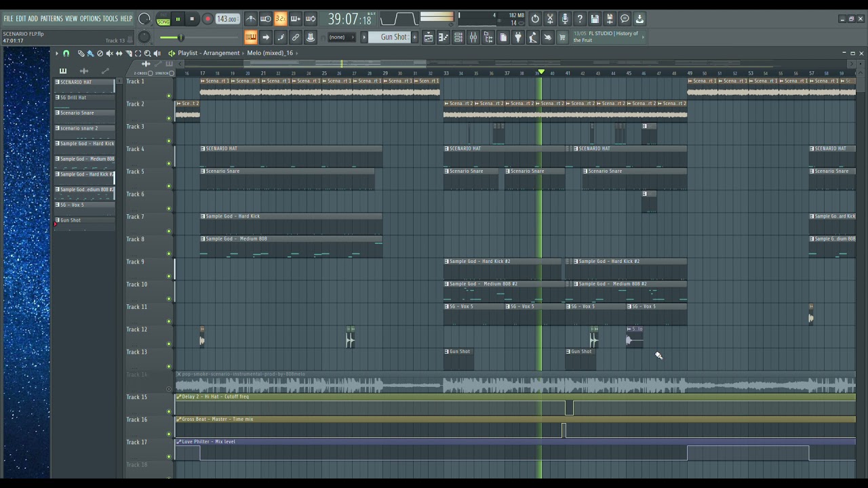Image resolution: width=868 pixels, height=488 pixels.
Task: Open the chat bubble icon
Action: click(x=625, y=19)
